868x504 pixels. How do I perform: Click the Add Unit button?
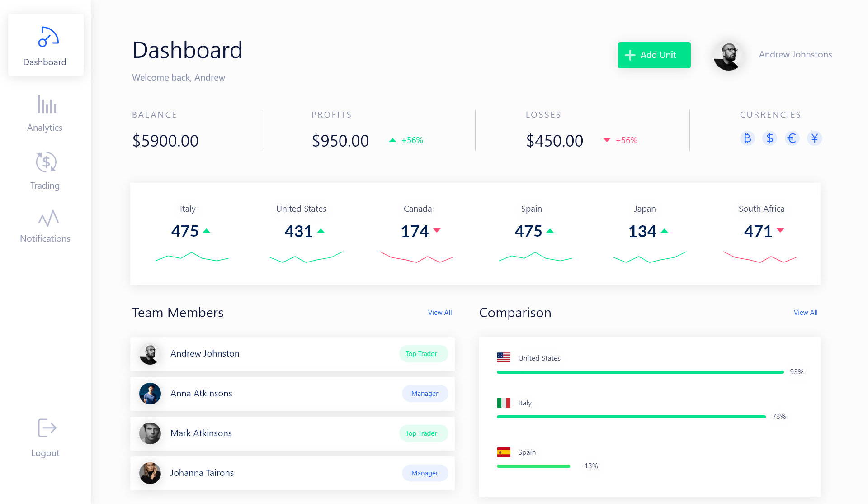click(654, 55)
